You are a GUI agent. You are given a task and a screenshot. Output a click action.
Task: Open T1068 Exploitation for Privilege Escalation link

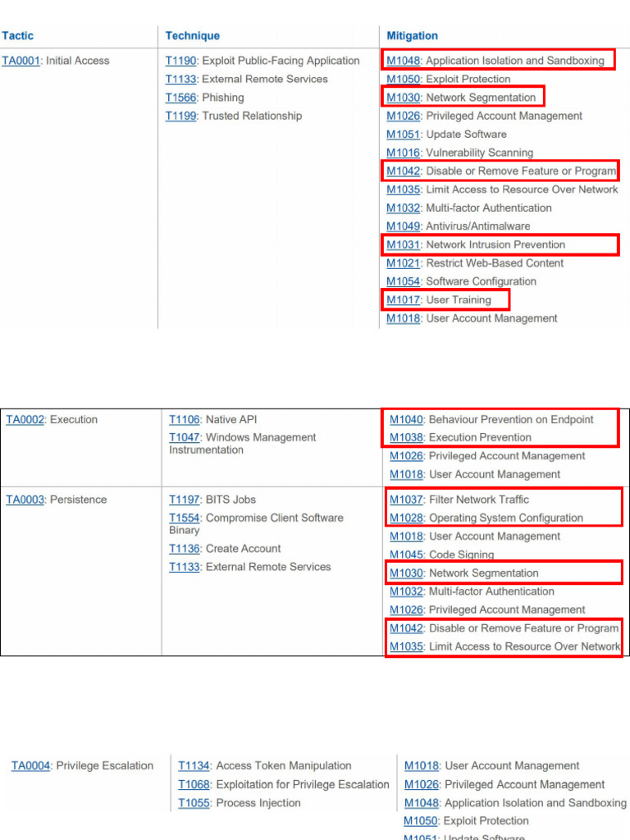[194, 784]
